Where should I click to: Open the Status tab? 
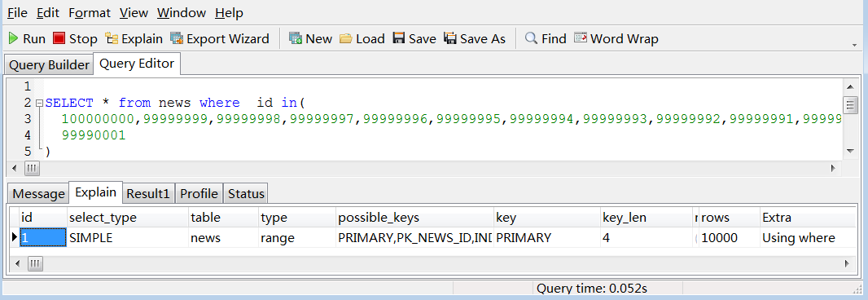pos(247,193)
